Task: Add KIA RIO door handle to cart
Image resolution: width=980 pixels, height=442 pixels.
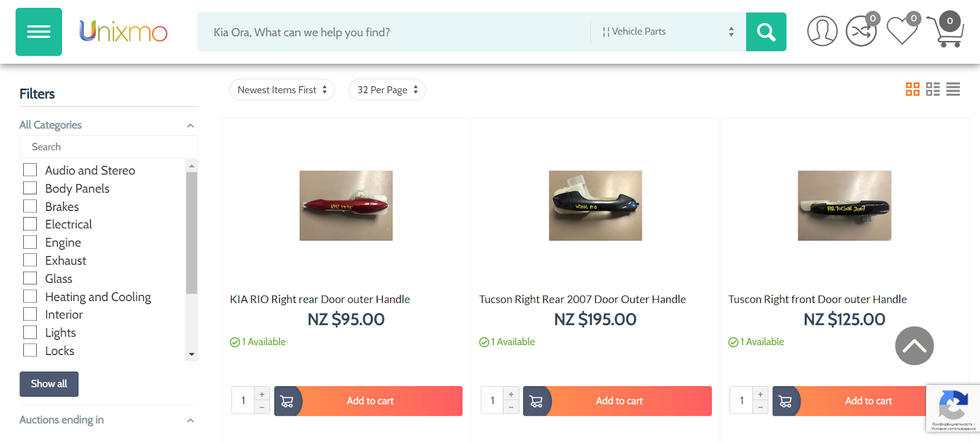Action: tap(369, 401)
